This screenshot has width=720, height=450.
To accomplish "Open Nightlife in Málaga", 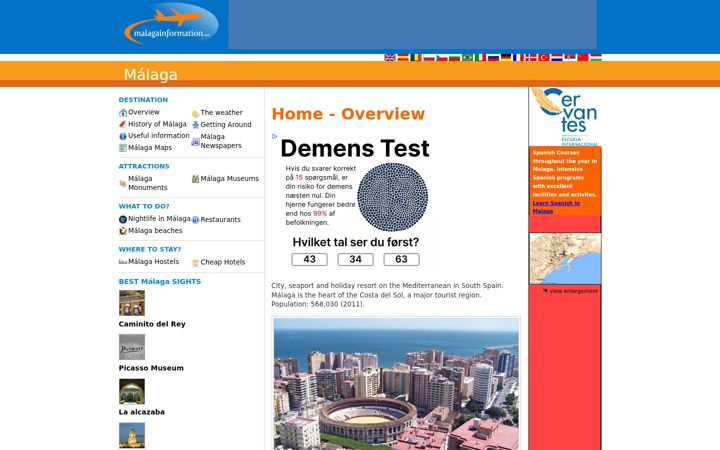I will coord(159,219).
